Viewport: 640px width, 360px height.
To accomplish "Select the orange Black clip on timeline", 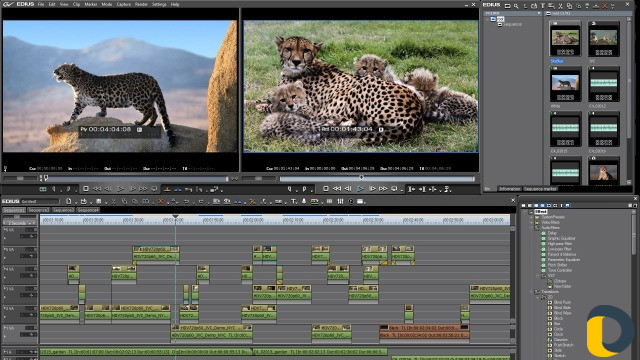I will (424, 331).
